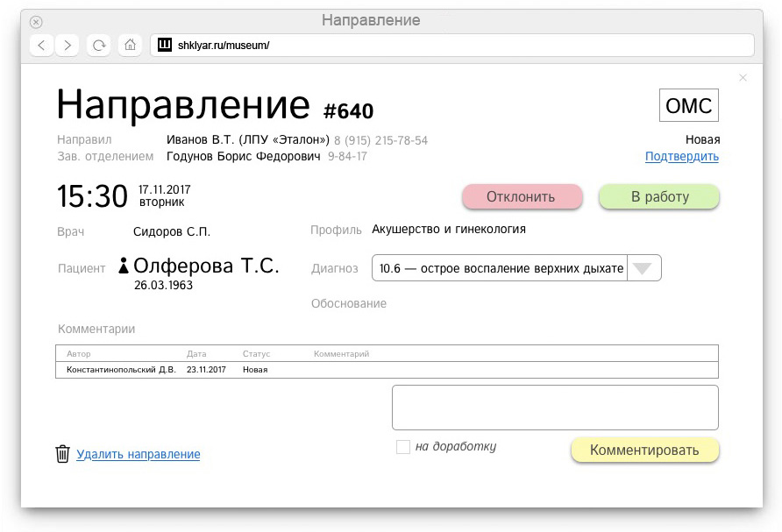Go forward with the browser forward arrow
The width and height of the screenshot is (782, 532).
[x=68, y=46]
